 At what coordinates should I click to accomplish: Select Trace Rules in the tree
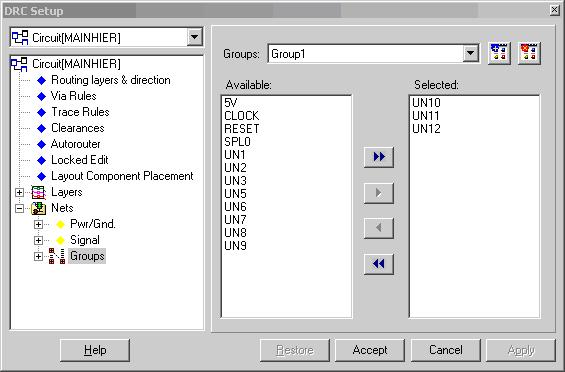click(x=80, y=112)
